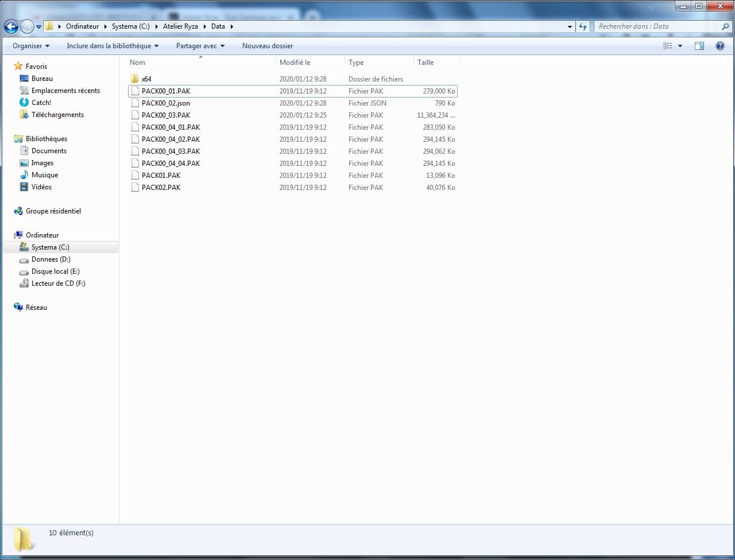This screenshot has width=735, height=560.
Task: Expand the arrow after Atelier Ryza breadcrumb
Action: [205, 26]
